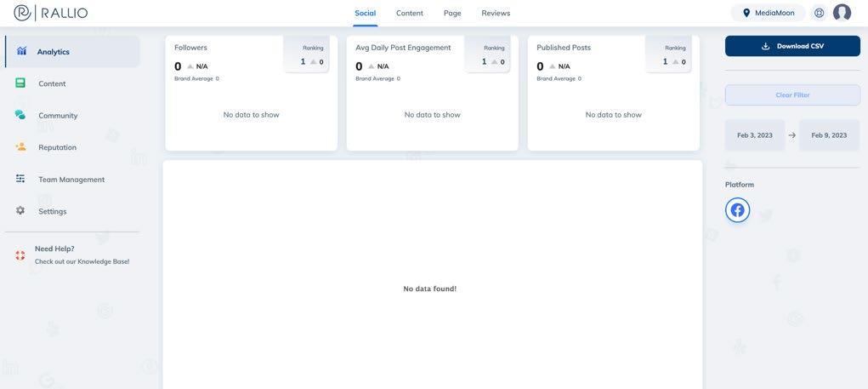Viewport: 868px width, 389px height.
Task: Click the Analytics chart icon
Action: click(x=21, y=51)
